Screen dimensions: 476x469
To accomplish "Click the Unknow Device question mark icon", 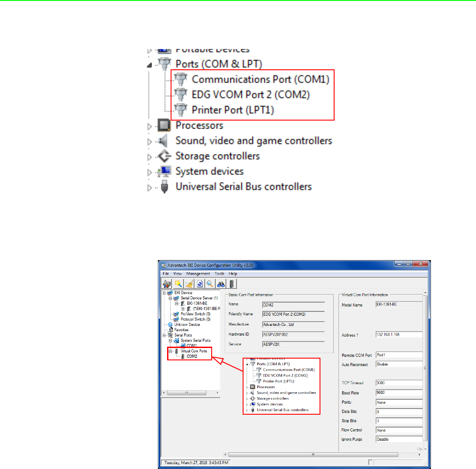I will (170, 325).
